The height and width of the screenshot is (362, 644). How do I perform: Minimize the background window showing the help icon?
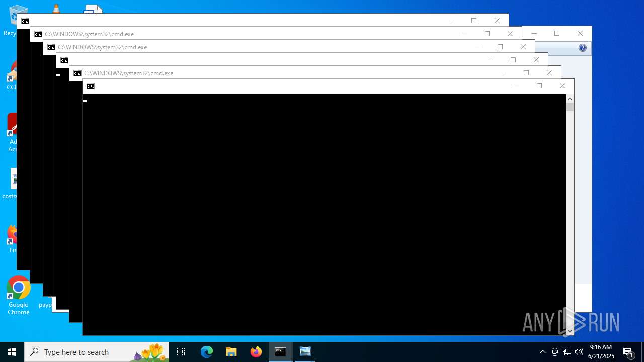click(x=534, y=34)
